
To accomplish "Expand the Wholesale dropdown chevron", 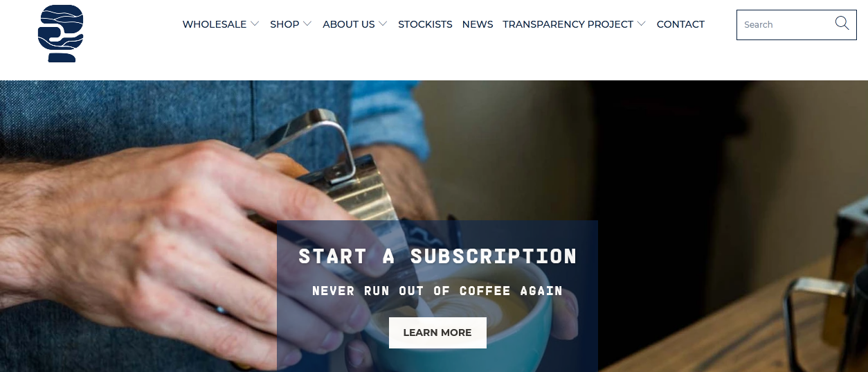I will [255, 24].
